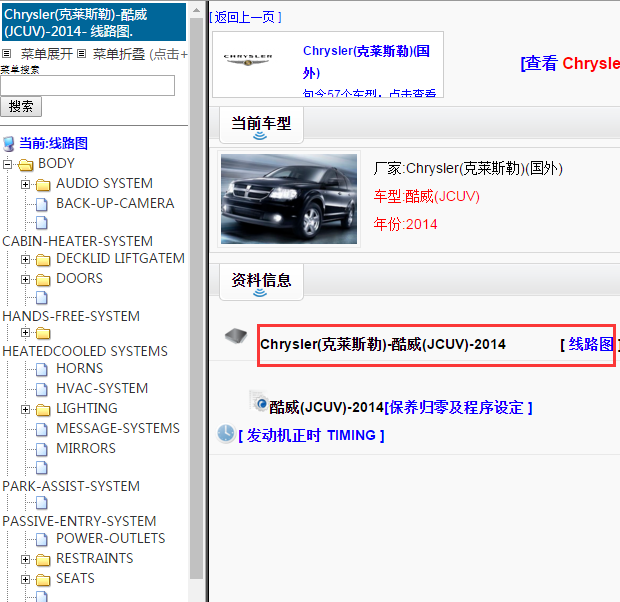Click the gray device icon beside Chrysler-酷威 entry
Viewport: 620px width, 602px height.
(236, 336)
